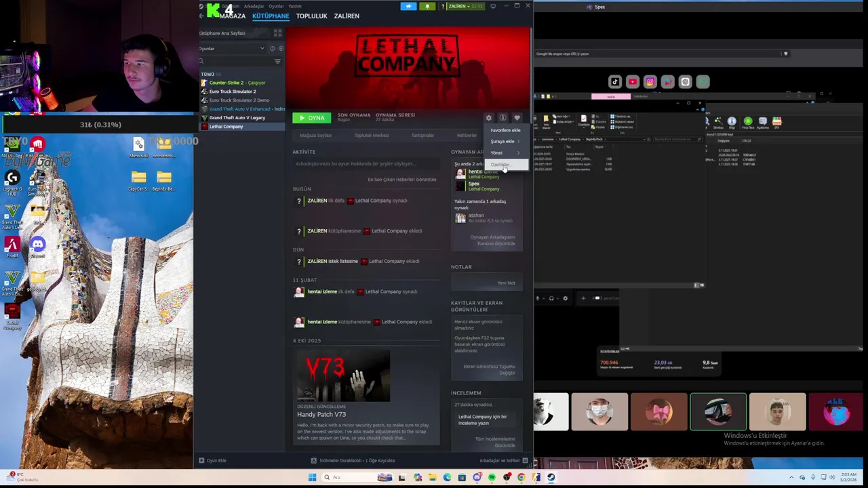Open Spotify from the taskbar

coord(492,477)
